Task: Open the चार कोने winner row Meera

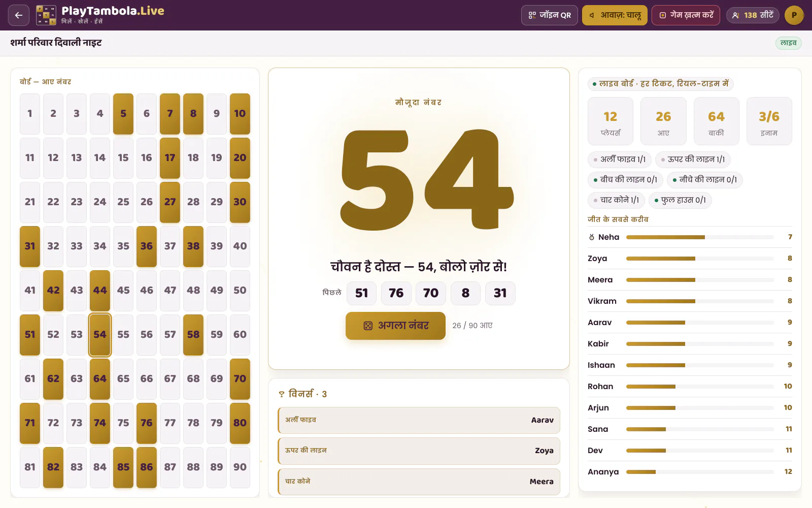Action: [419, 482]
